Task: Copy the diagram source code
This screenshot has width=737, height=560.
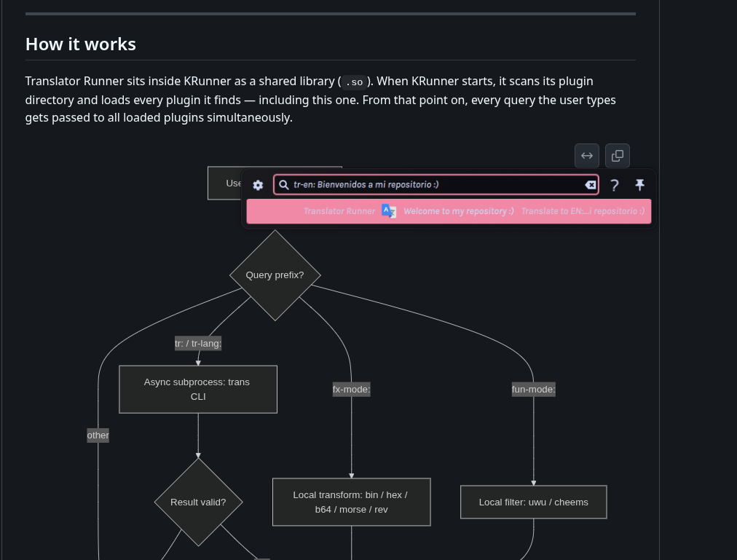Action: click(x=617, y=156)
